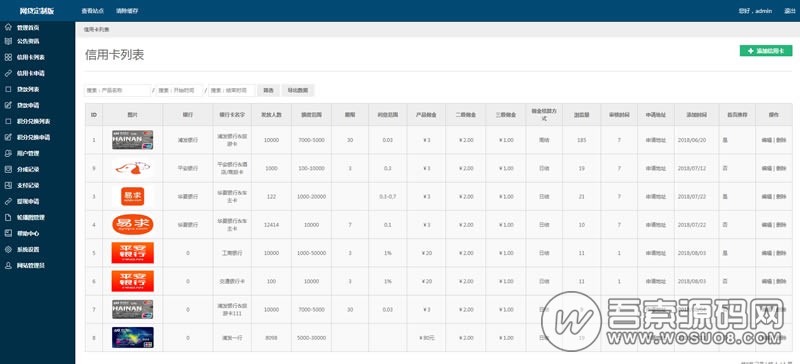
Task: Click the 网贷定制版 logo title
Action: point(36,11)
